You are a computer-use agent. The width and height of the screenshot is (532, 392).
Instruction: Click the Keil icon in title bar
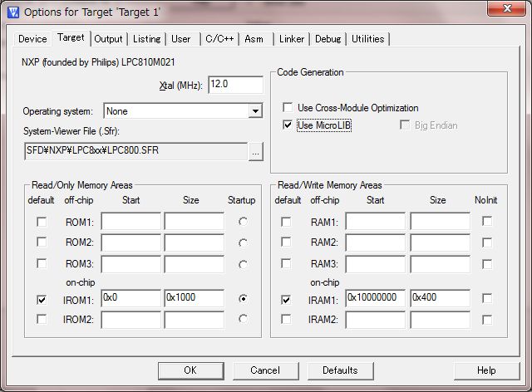pos(12,11)
